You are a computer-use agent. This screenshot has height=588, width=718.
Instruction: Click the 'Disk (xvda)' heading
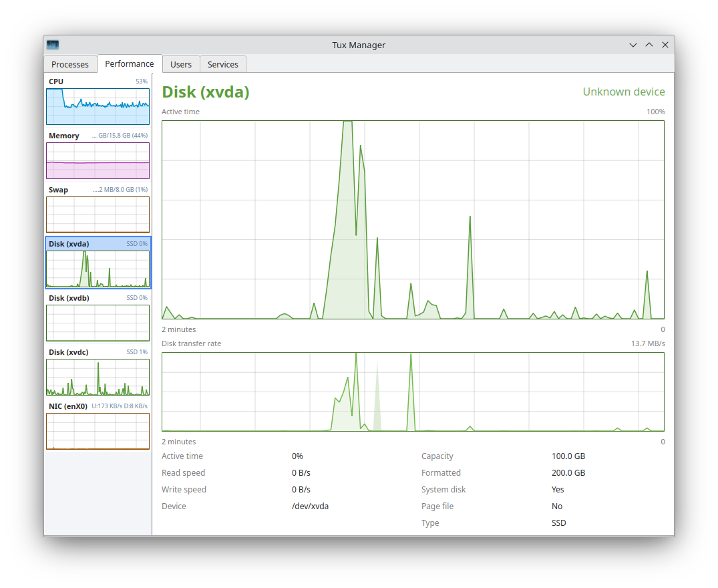(x=206, y=92)
